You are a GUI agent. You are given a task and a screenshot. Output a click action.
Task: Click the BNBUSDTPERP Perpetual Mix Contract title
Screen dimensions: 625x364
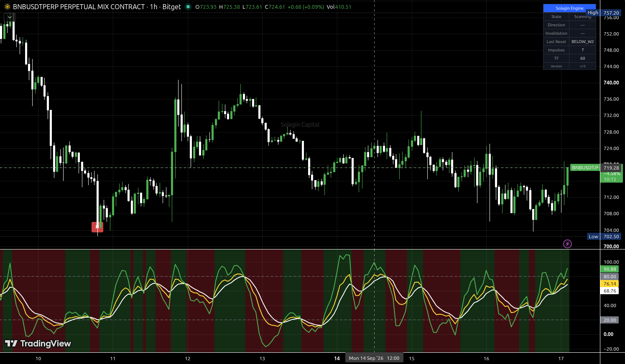point(79,7)
